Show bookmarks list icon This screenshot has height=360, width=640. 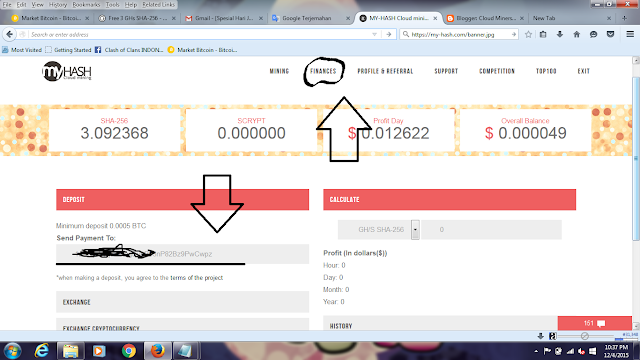(543, 34)
